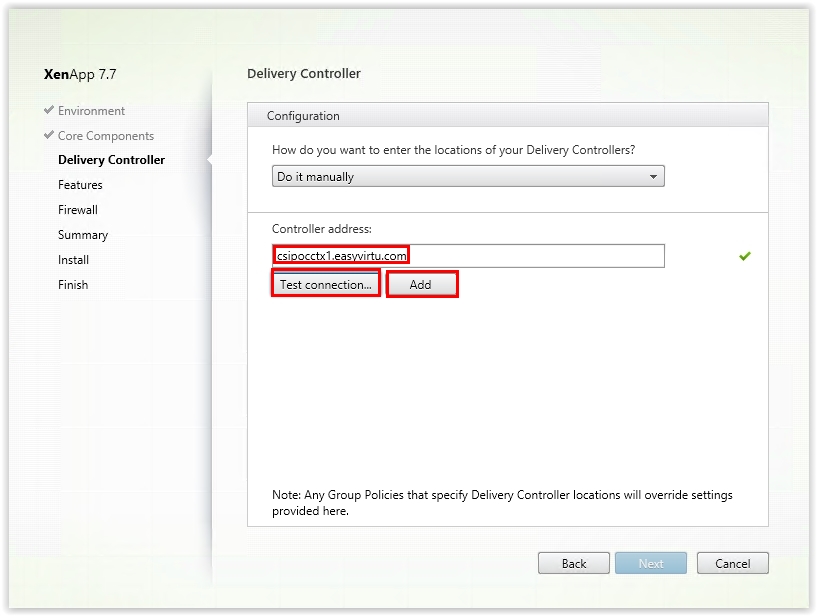The width and height of the screenshot is (817, 616).
Task: Select the Delivery Controller step
Action: click(112, 160)
